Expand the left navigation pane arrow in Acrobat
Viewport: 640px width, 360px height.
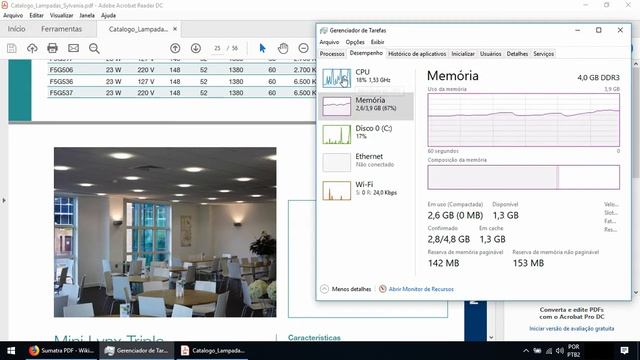tap(4, 200)
